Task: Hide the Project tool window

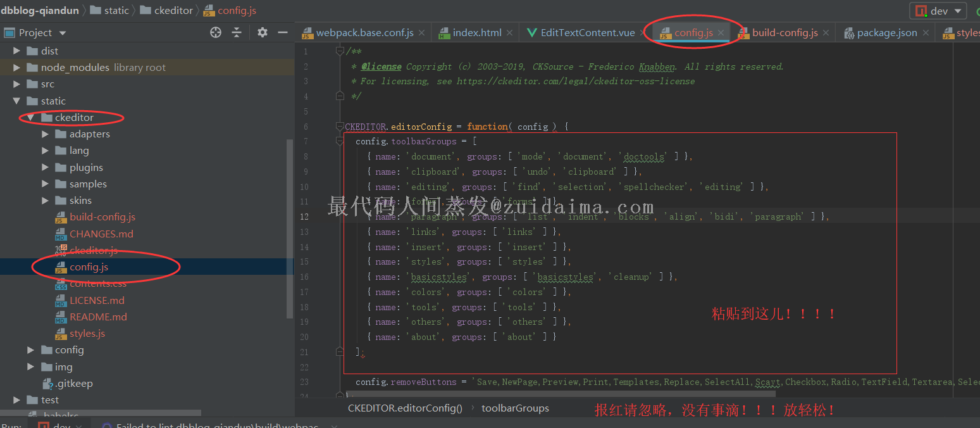Action: tap(283, 32)
